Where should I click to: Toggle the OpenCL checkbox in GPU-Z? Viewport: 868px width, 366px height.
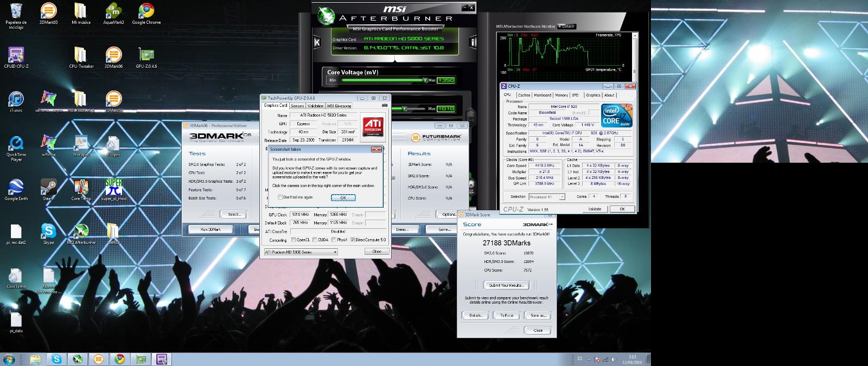293,240
